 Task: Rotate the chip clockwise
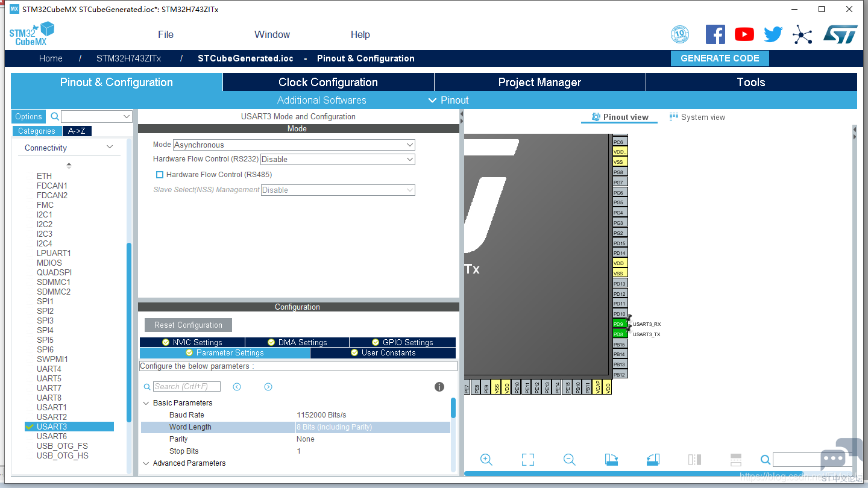pos(611,460)
